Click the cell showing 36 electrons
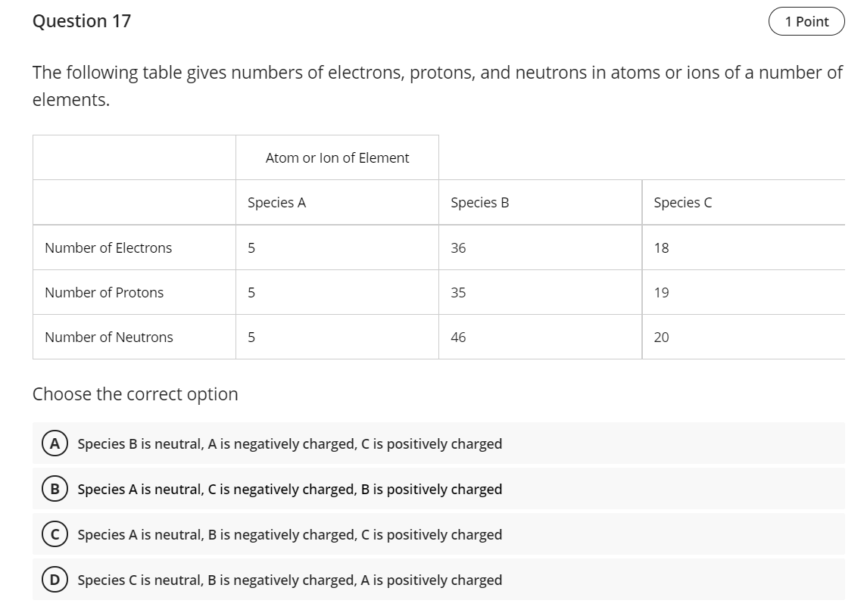This screenshot has height=616, width=864. point(458,248)
